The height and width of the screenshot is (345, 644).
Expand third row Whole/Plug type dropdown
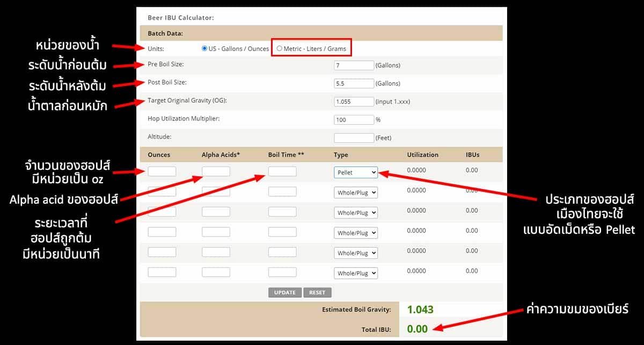(x=355, y=213)
